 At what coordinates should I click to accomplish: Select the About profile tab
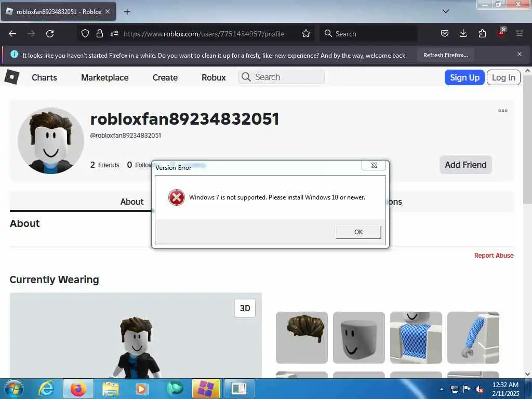[x=132, y=202]
